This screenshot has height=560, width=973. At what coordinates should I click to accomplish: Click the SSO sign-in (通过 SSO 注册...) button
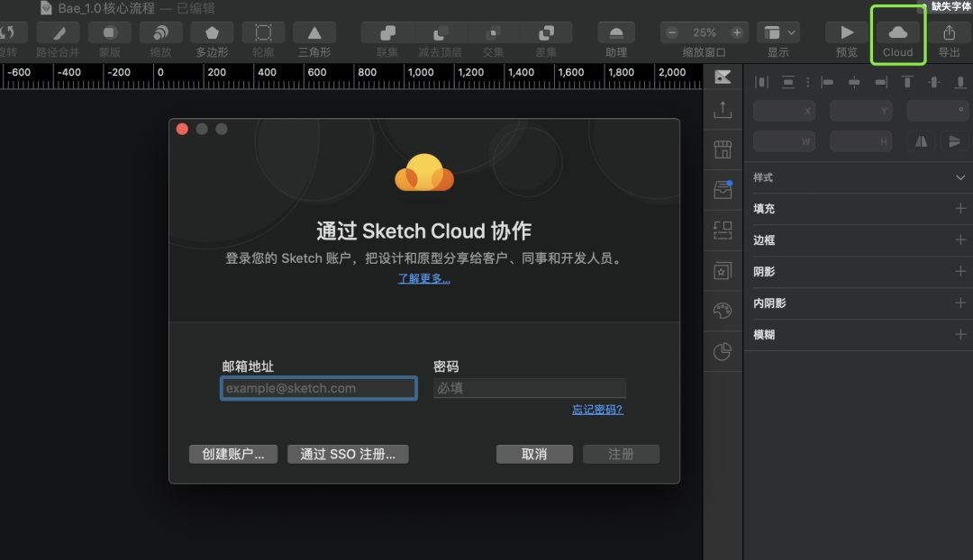click(x=348, y=454)
